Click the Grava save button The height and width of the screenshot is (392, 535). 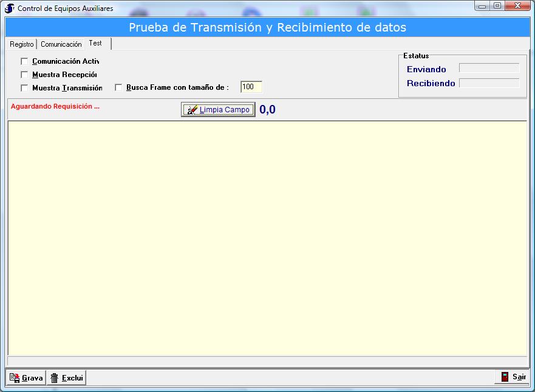click(26, 377)
